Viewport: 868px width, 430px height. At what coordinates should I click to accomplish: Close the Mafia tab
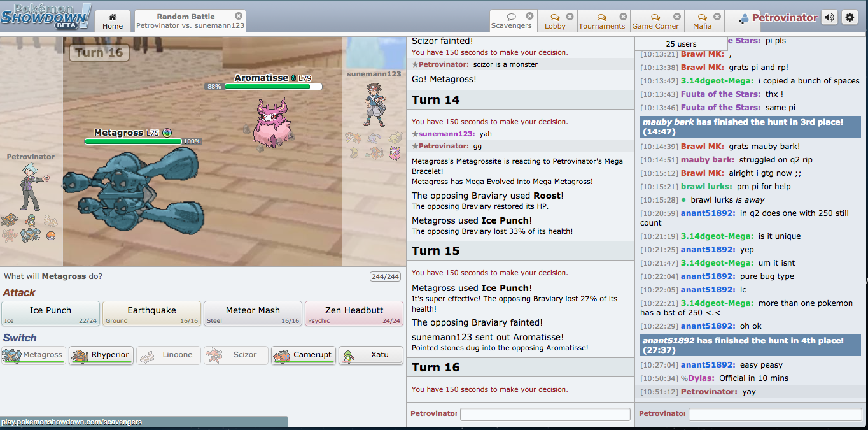(718, 17)
